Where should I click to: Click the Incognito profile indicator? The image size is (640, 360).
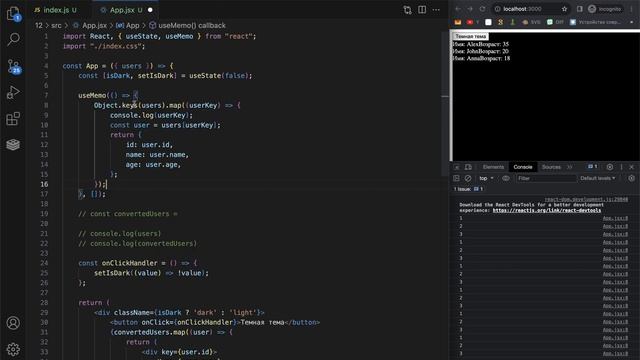(605, 9)
